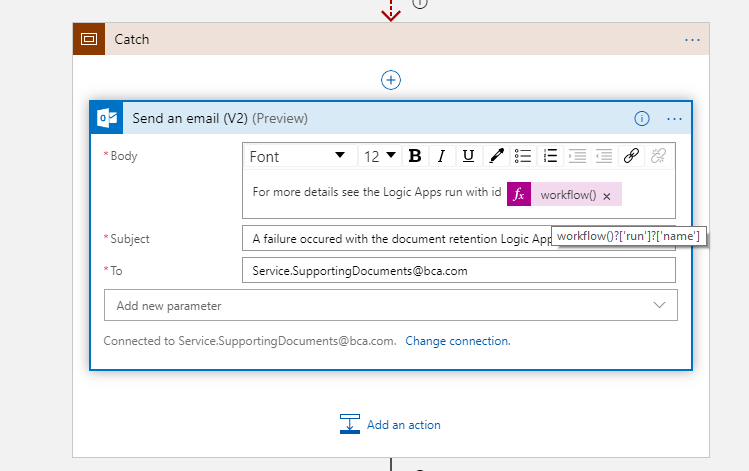Image resolution: width=749 pixels, height=471 pixels.
Task: Insert a step with the plus circle
Action: coord(391,80)
